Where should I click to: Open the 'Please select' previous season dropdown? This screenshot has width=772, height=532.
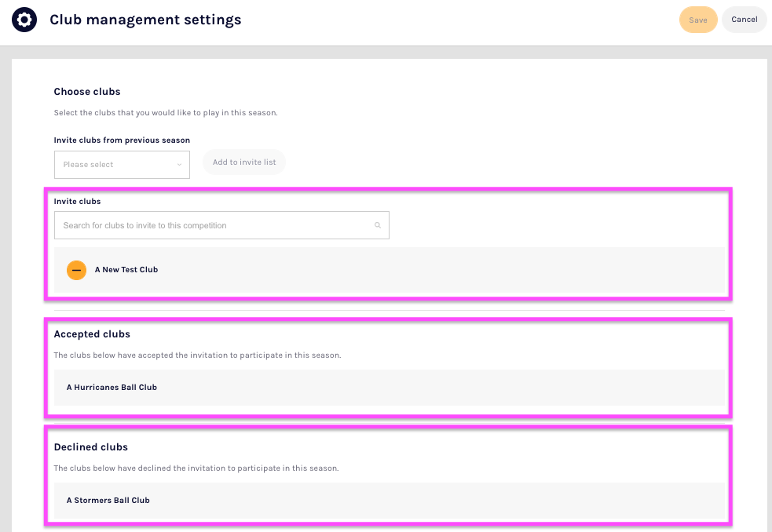coord(121,165)
